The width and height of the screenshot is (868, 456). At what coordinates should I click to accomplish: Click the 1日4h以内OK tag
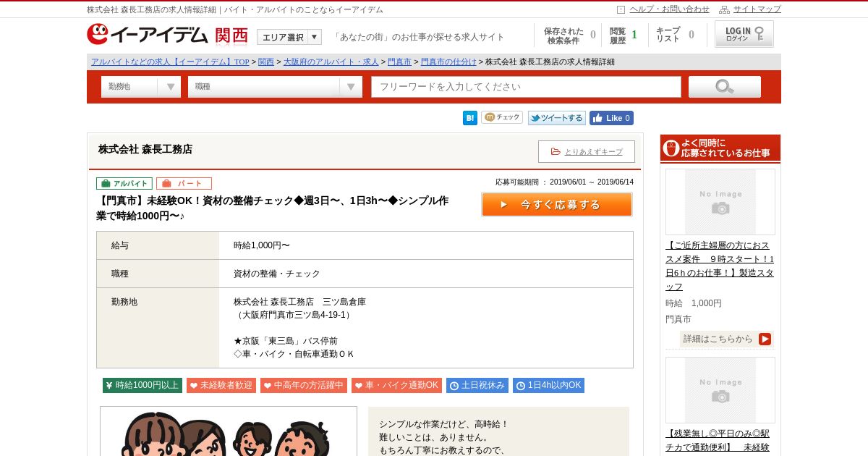[x=548, y=385]
